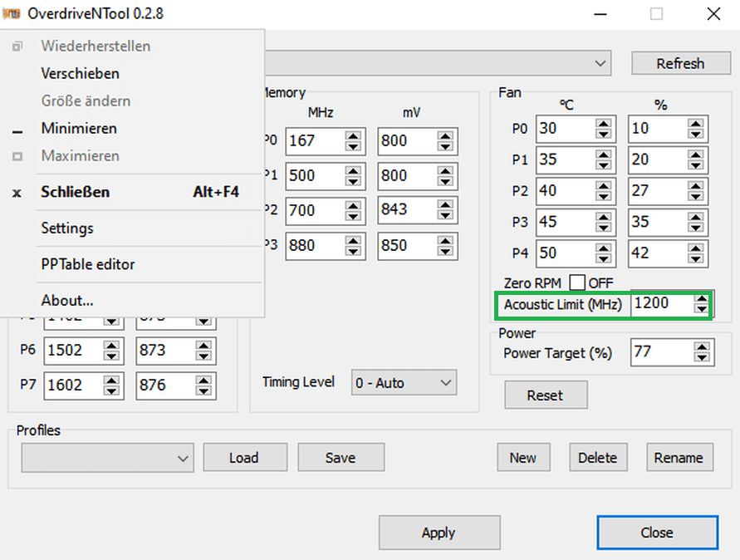
Task: Rename the selected profile
Action: [679, 458]
